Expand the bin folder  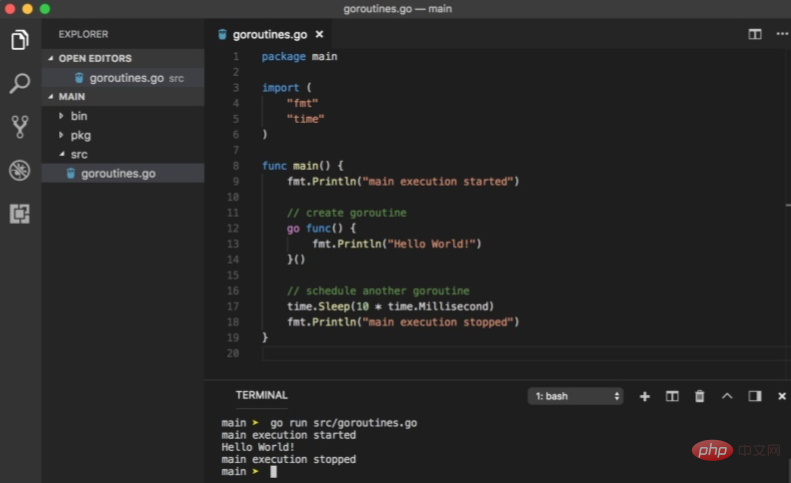[78, 116]
